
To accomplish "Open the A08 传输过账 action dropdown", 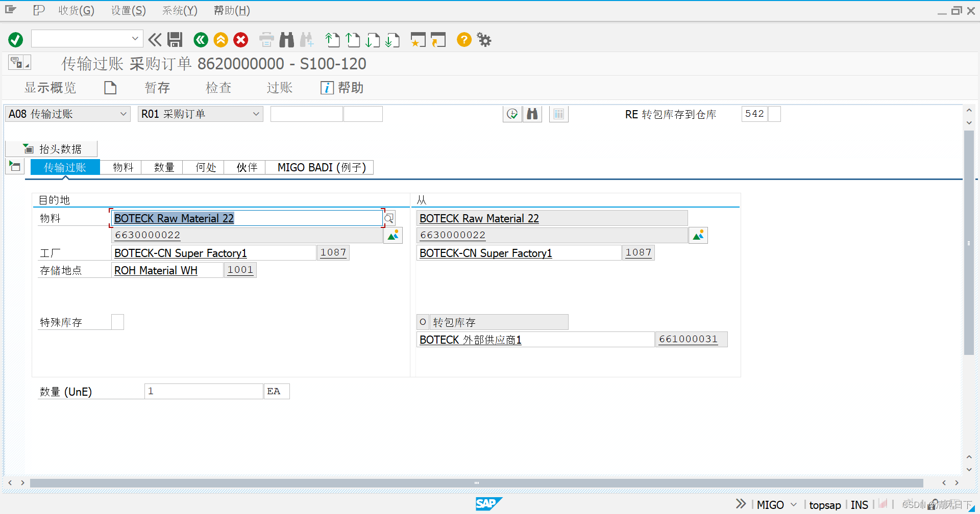I will pyautogui.click(x=123, y=114).
